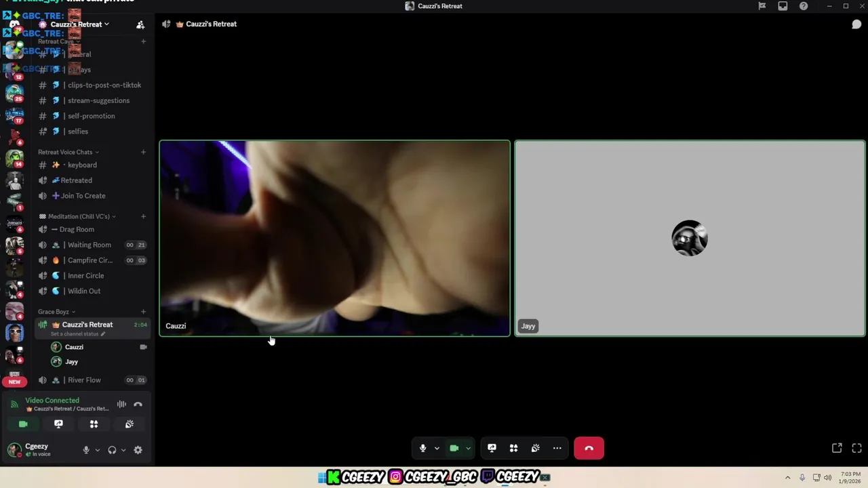Join the Inner Circle voice channel
The width and height of the screenshot is (868, 488).
coord(92,276)
